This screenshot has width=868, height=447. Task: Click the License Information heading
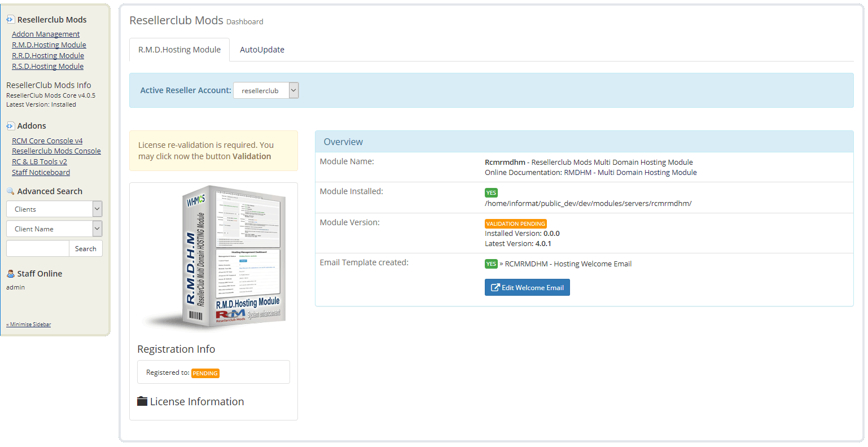197,401
